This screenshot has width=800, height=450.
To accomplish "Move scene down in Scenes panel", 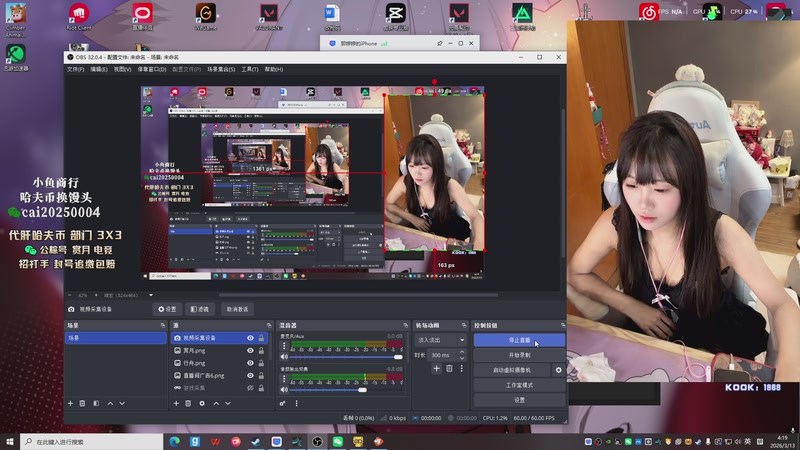I will pos(122,403).
